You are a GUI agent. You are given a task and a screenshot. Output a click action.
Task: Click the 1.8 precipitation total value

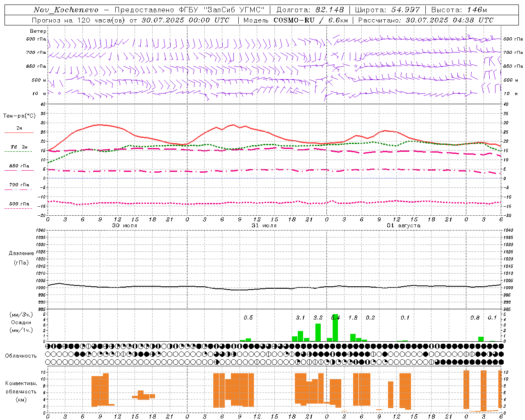(x=353, y=317)
